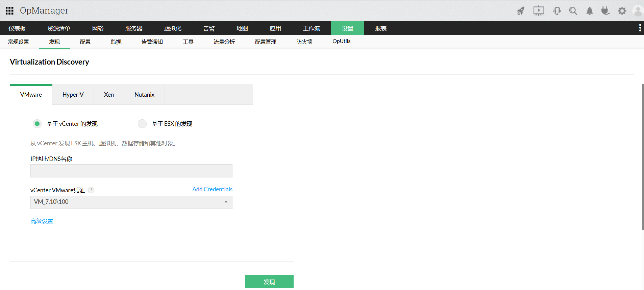This screenshot has height=290, width=644.
Task: Open the 配置管理 sub-tab
Action: tap(266, 42)
